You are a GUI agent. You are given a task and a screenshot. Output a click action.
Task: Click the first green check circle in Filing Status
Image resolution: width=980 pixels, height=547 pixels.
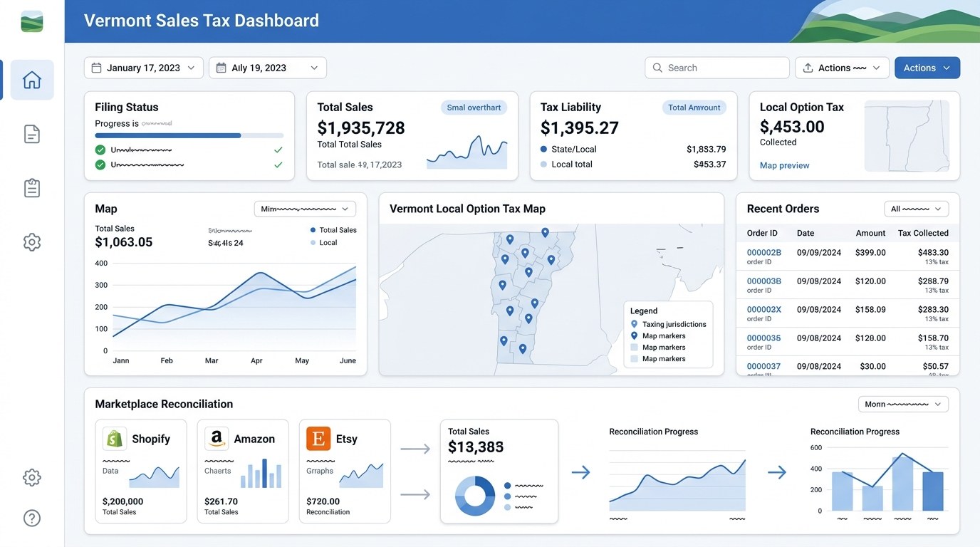click(100, 150)
